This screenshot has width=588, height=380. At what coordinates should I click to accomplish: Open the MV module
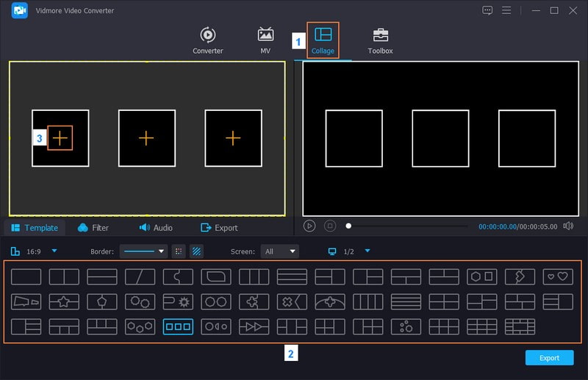click(x=265, y=40)
